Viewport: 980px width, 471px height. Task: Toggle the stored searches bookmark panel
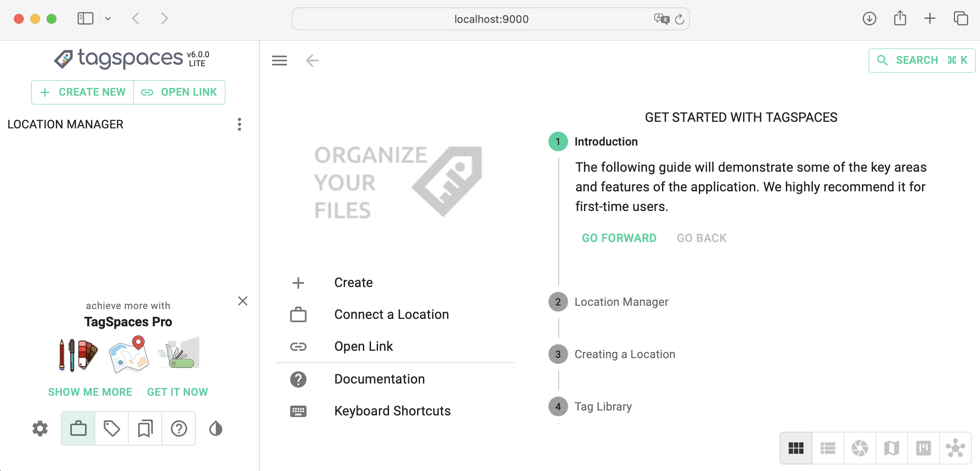coord(145,428)
